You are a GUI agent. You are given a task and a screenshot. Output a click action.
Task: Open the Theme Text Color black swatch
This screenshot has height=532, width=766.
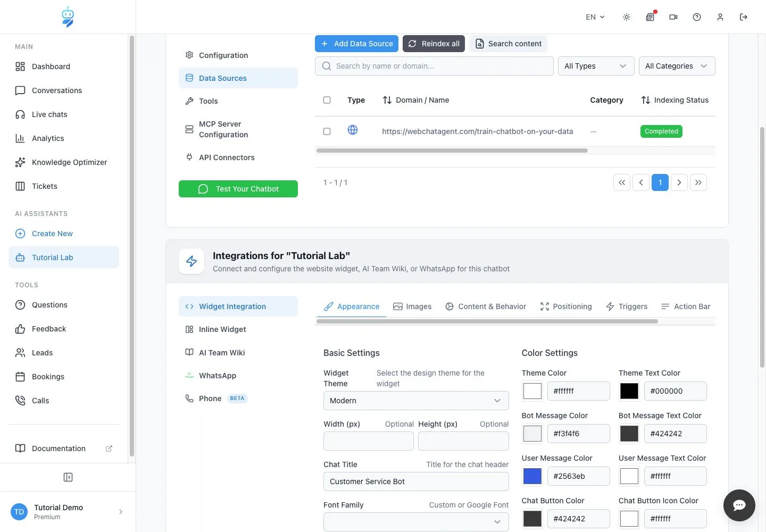point(629,391)
